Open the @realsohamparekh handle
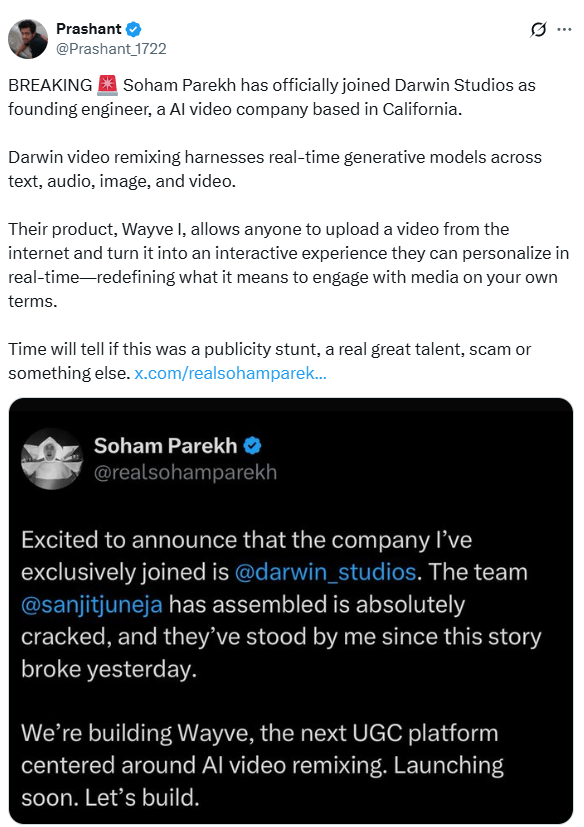584x827 pixels. click(185, 472)
